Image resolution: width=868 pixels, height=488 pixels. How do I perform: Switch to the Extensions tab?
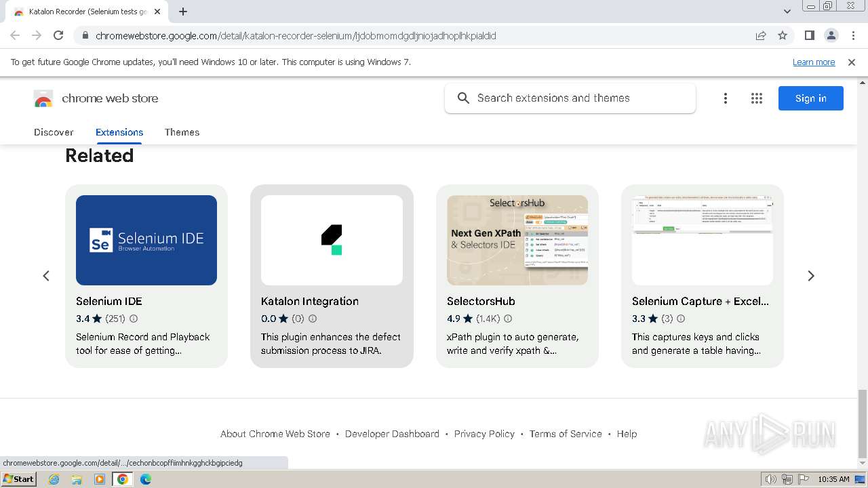tap(119, 132)
